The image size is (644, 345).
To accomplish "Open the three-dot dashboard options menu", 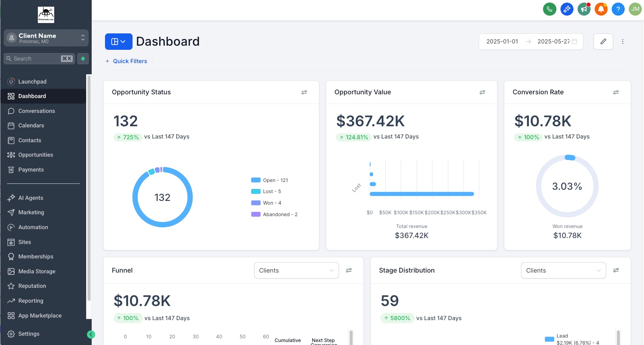I will [x=623, y=42].
